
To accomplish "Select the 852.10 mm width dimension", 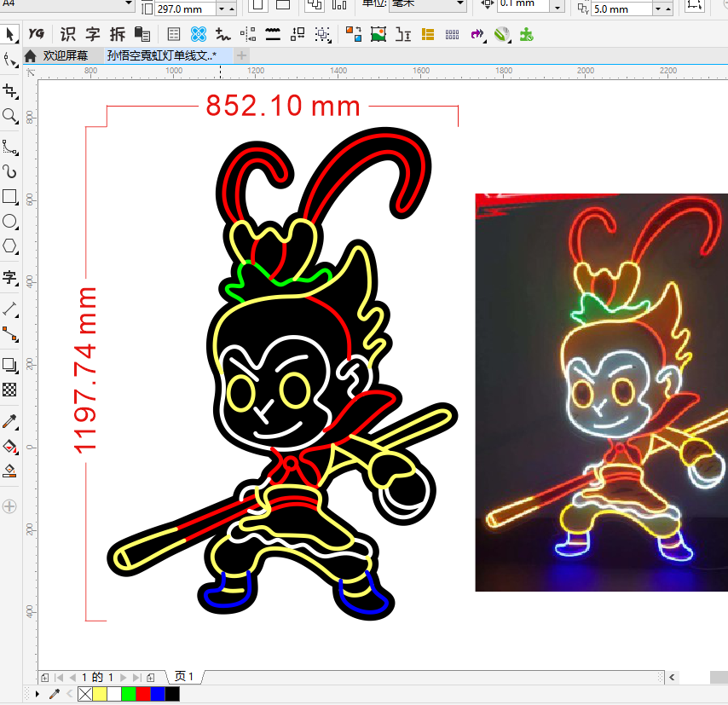I will tap(283, 106).
